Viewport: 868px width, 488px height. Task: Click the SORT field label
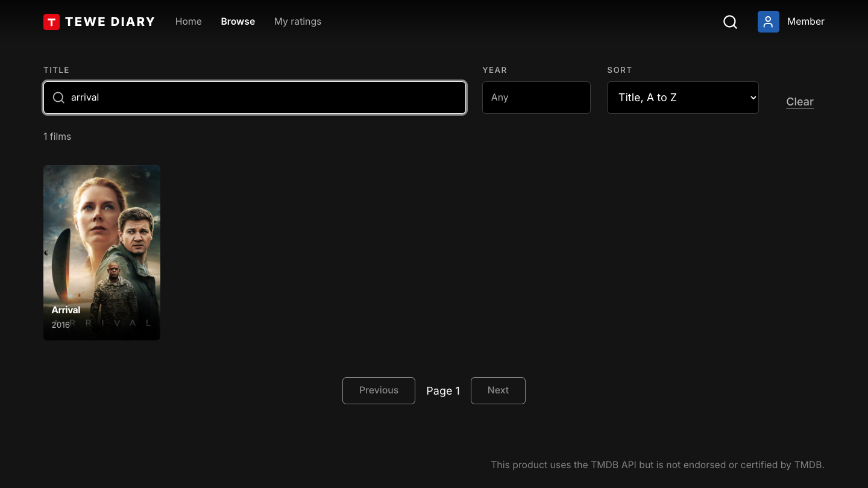pos(619,70)
